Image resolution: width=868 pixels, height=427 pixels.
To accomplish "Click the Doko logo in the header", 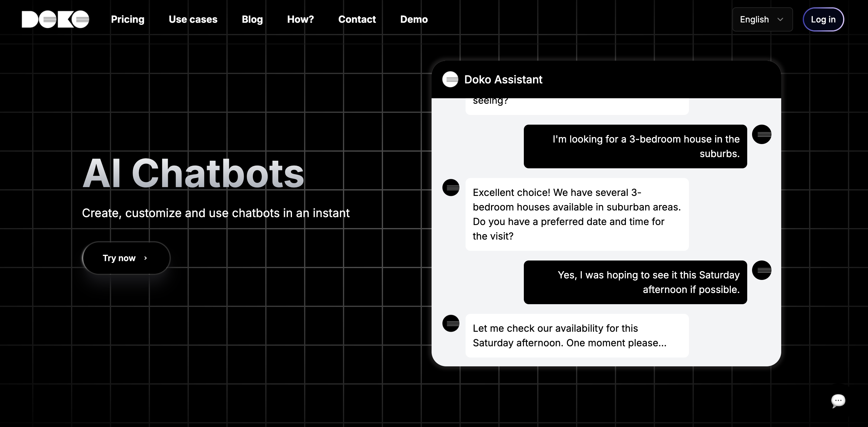I will (55, 19).
